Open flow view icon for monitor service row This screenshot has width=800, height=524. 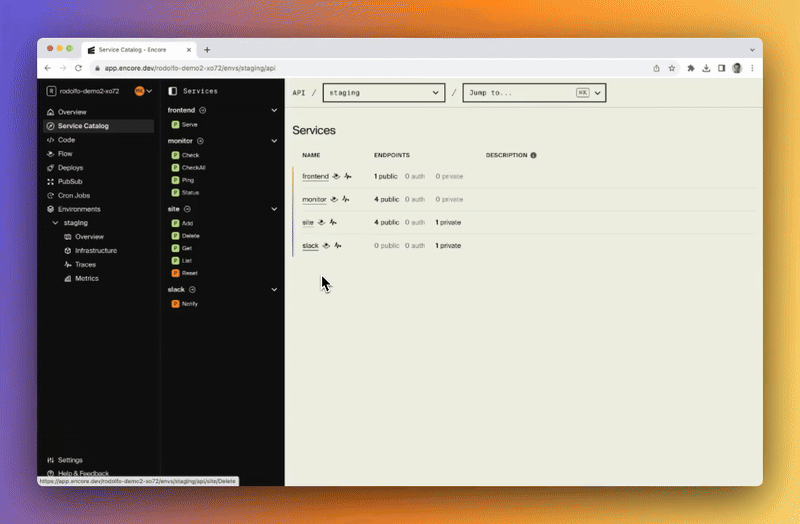click(x=334, y=199)
